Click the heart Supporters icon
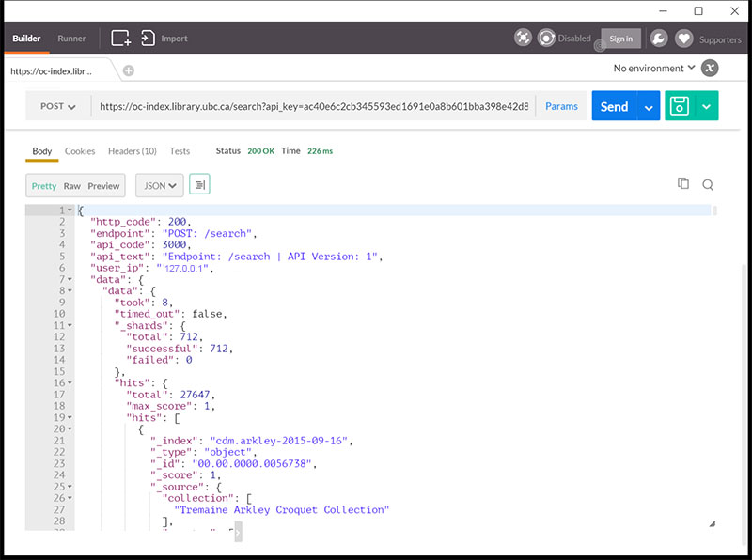Viewport: 752px width, 560px height. (684, 39)
